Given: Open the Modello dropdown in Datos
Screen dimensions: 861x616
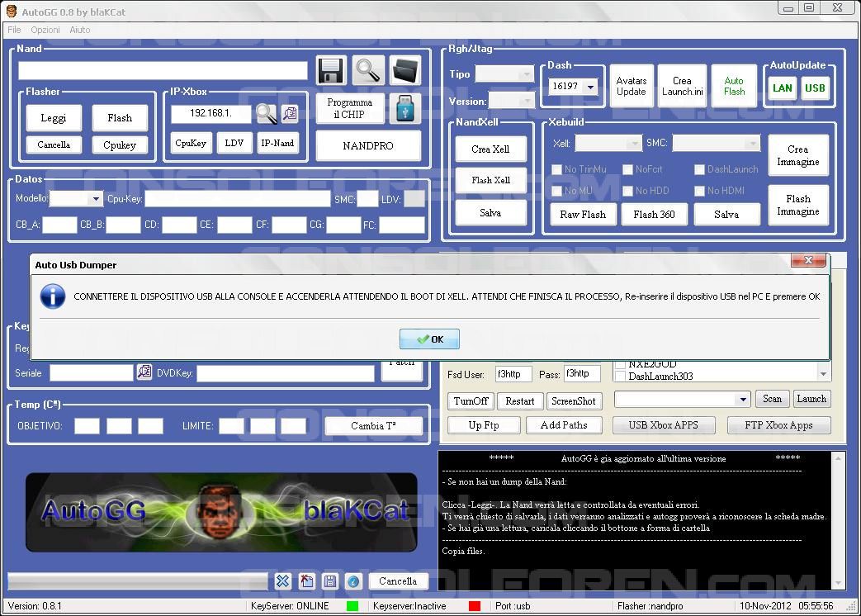Looking at the screenshot, I should point(96,199).
